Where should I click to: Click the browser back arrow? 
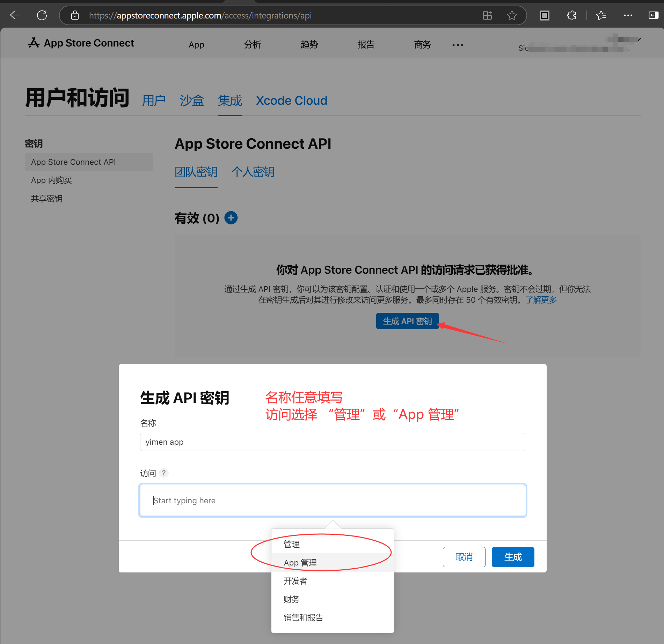click(x=15, y=15)
